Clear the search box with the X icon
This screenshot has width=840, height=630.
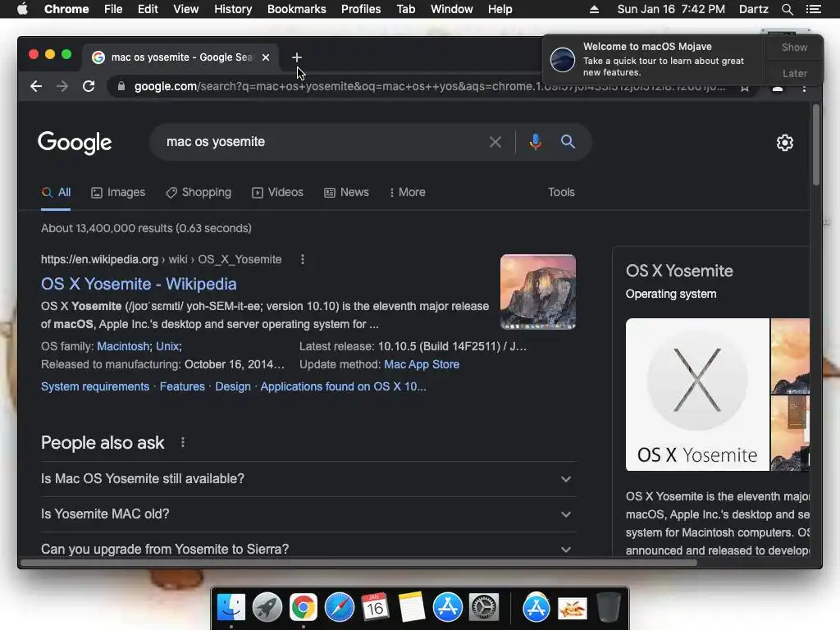tap(495, 142)
